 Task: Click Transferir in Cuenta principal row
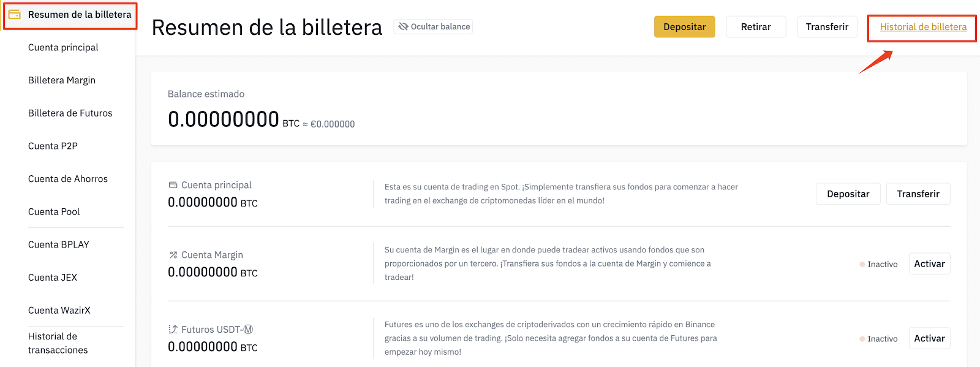(x=918, y=194)
